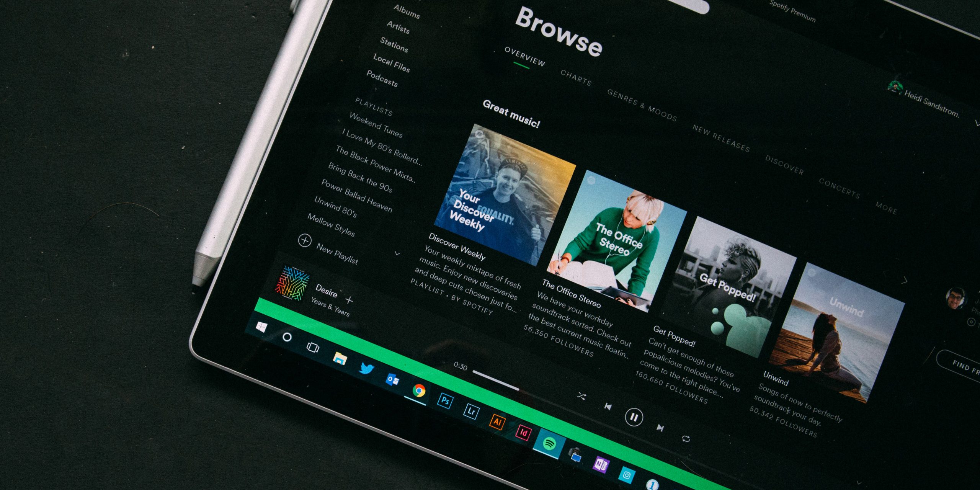
Task: Click Heidi Sandstrom's username
Action: click(932, 103)
